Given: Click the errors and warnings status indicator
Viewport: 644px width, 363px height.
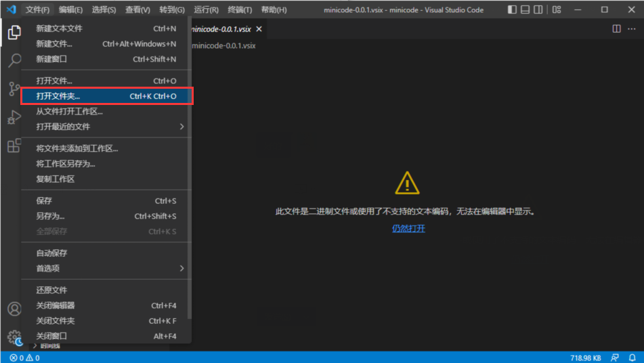Looking at the screenshot, I should click(24, 358).
